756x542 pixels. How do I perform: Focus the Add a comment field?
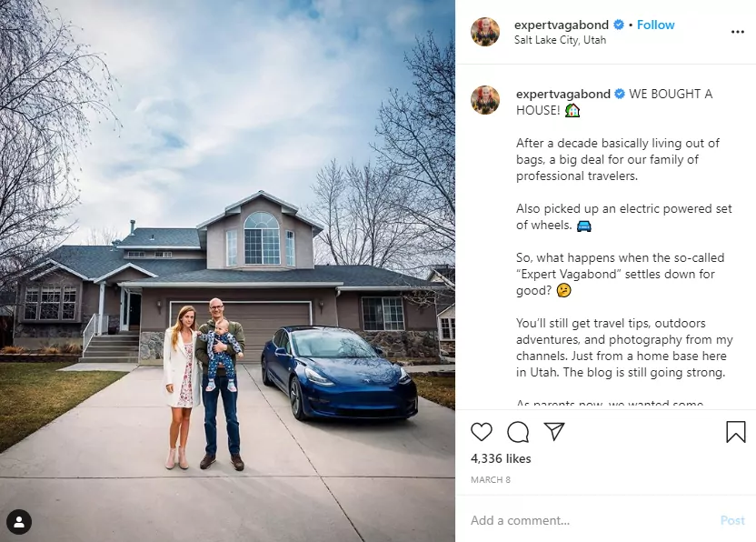point(591,520)
